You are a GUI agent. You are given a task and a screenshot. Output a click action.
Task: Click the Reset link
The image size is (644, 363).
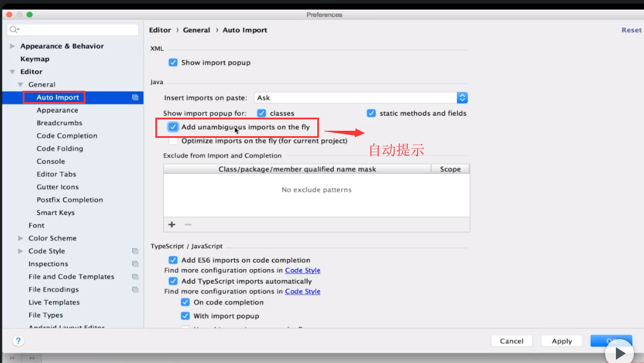click(x=631, y=30)
